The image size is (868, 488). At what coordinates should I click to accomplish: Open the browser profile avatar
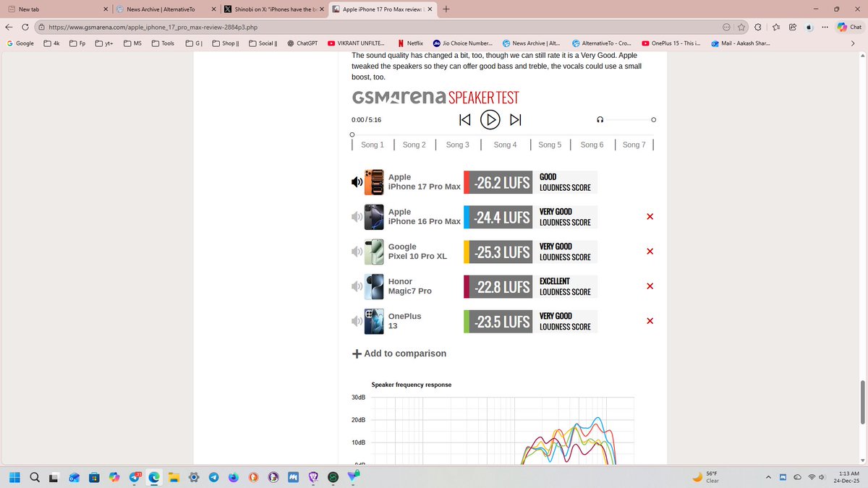pyautogui.click(x=809, y=27)
